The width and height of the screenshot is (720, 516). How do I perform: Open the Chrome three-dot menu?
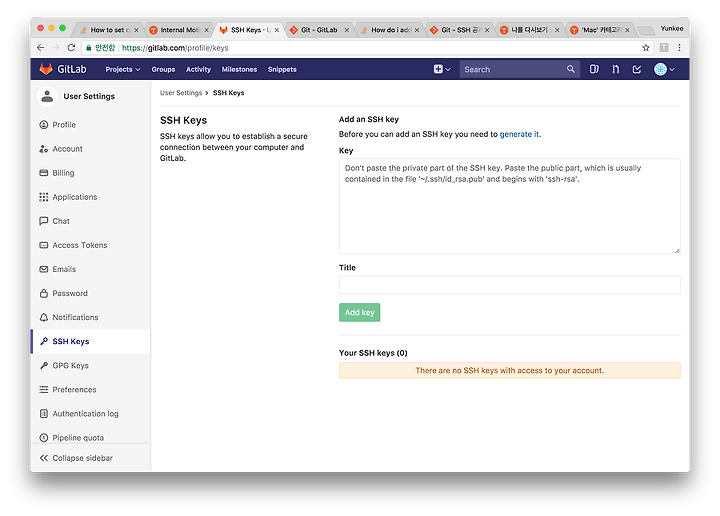pos(679,48)
